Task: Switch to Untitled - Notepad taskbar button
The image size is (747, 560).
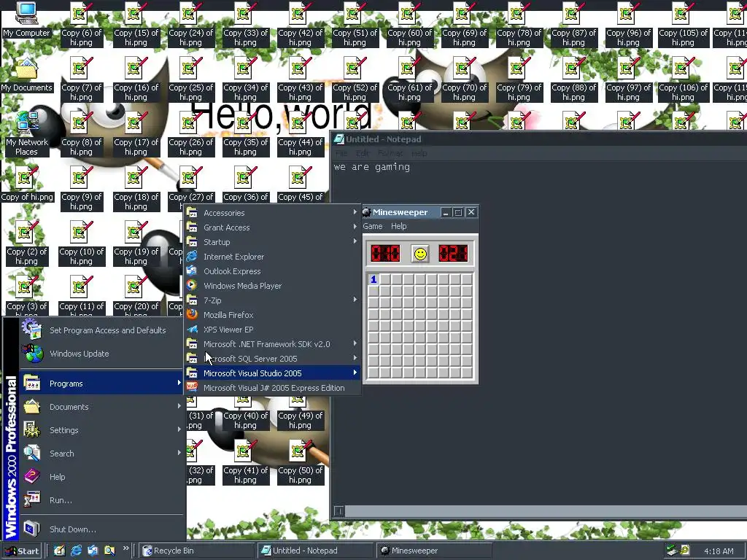Action: click(315, 551)
